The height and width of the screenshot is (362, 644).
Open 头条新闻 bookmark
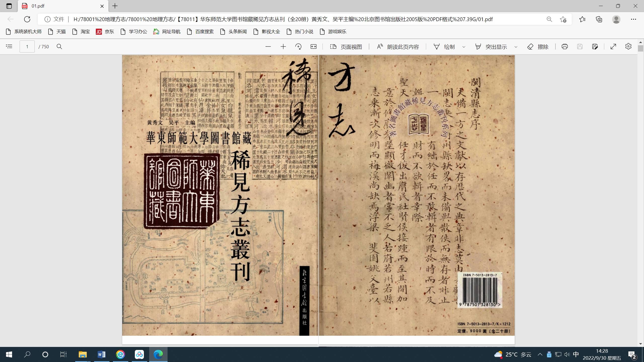tap(233, 31)
